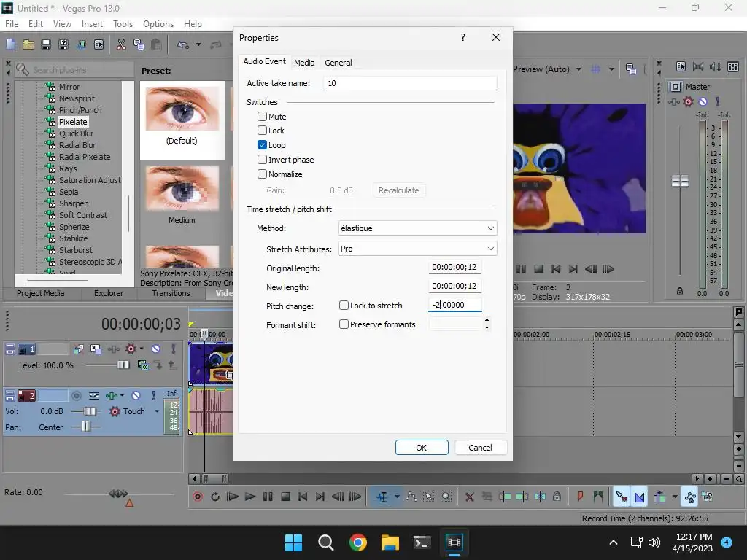The height and width of the screenshot is (560, 747).
Task: Open the auto ripple dropdown arrow in timeline toolbar
Action: click(x=675, y=497)
